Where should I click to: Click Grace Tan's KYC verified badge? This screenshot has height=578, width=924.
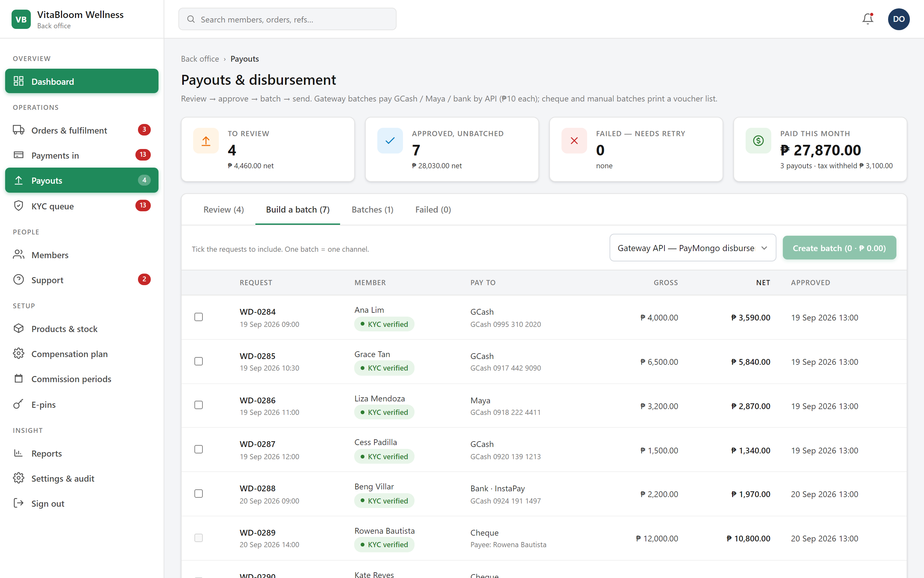pos(384,368)
